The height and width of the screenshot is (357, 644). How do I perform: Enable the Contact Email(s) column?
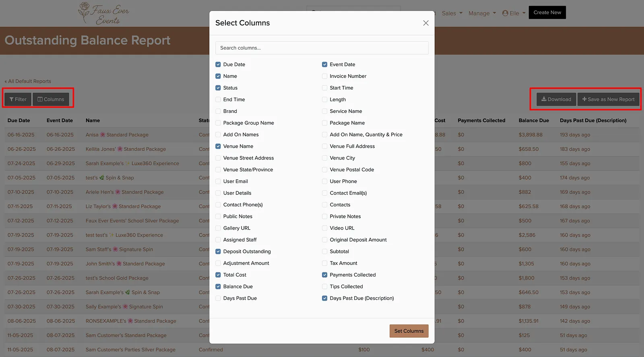[324, 193]
